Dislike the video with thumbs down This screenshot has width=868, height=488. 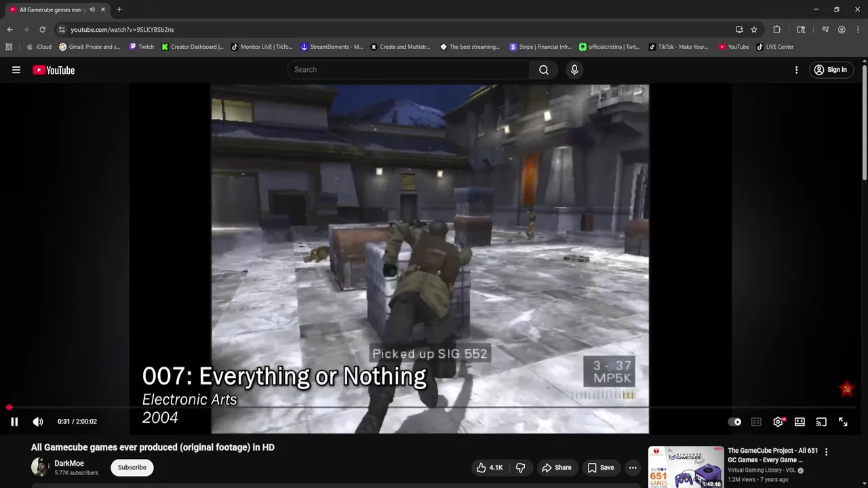tap(521, 468)
